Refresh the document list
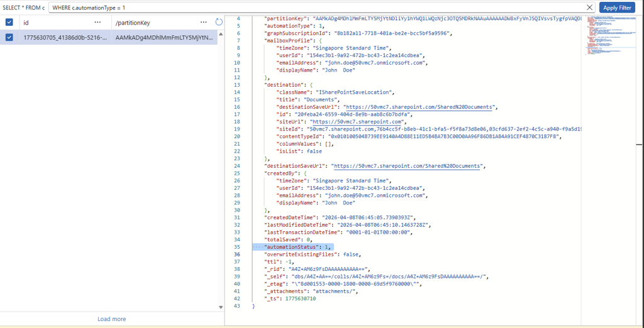 pyautogui.click(x=219, y=22)
